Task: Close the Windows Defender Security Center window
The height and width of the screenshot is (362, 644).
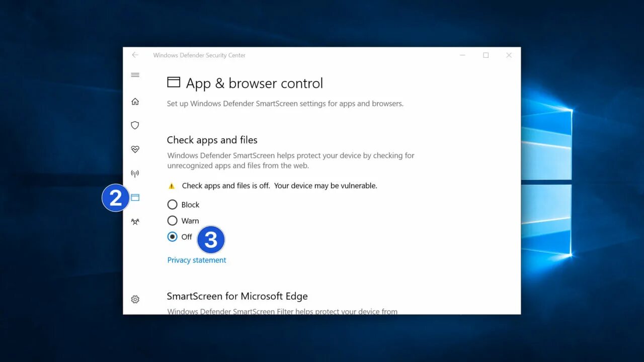Action: coord(509,55)
